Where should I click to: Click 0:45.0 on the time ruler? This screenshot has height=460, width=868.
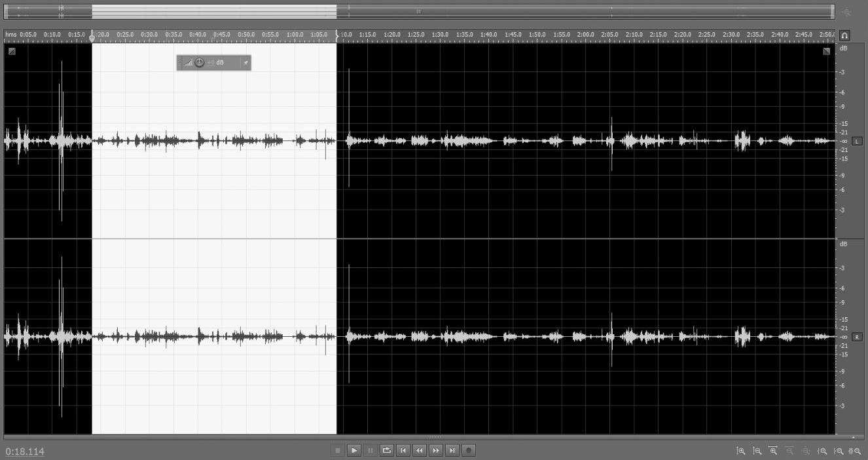coord(222,34)
